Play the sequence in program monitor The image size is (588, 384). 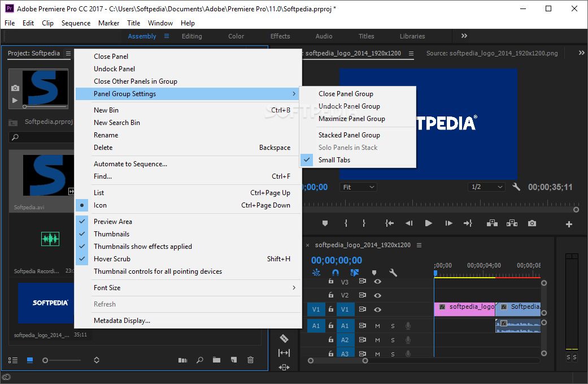428,223
